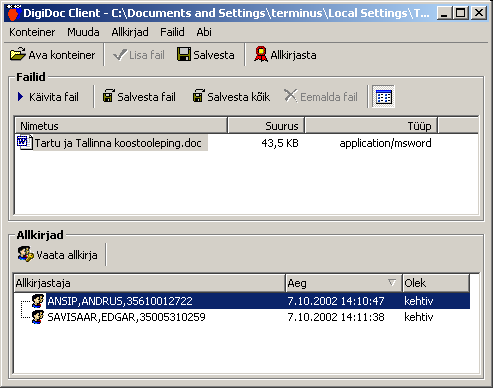Image resolution: width=493 pixels, height=388 pixels.
Task: Open the Failid menu
Action: point(172,32)
